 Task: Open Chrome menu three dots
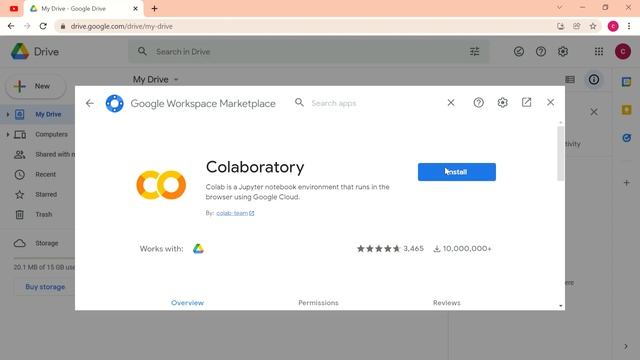629,26
